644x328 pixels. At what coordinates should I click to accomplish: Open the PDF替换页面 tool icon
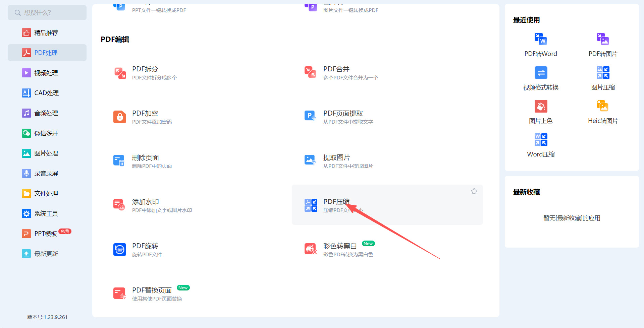coord(120,293)
